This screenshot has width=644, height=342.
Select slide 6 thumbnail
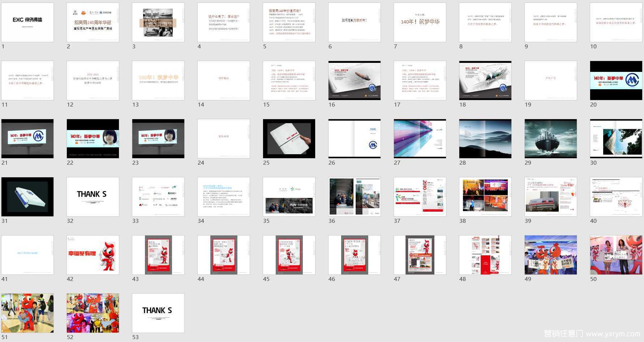pyautogui.click(x=355, y=22)
